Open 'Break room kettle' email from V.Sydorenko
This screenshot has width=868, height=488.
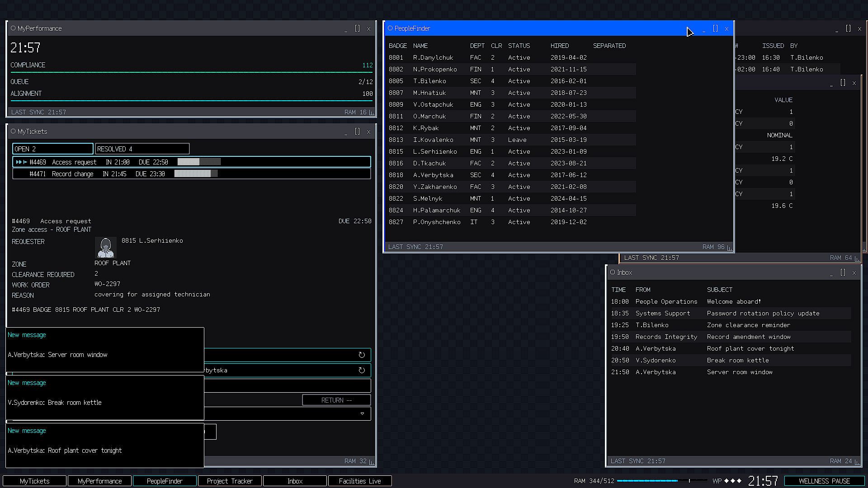731,360
